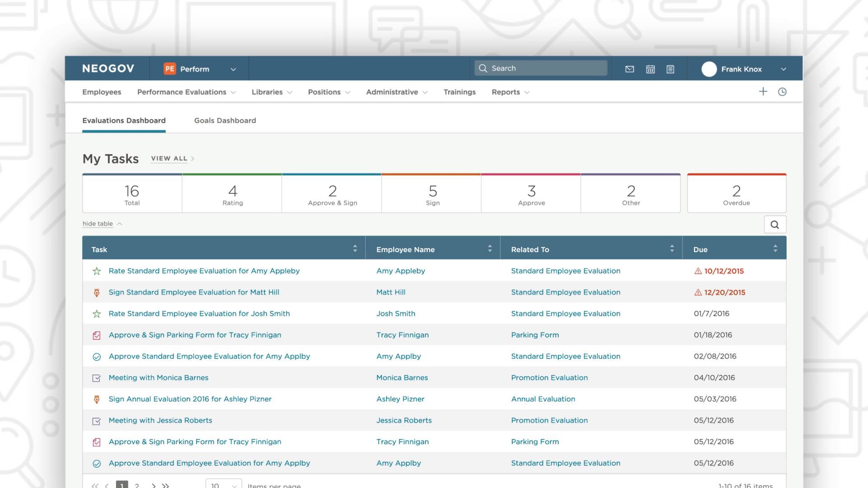Open Sign Annual Evaluation 2016 for Ashley Pizner
Image resolution: width=868 pixels, height=488 pixels.
190,399
